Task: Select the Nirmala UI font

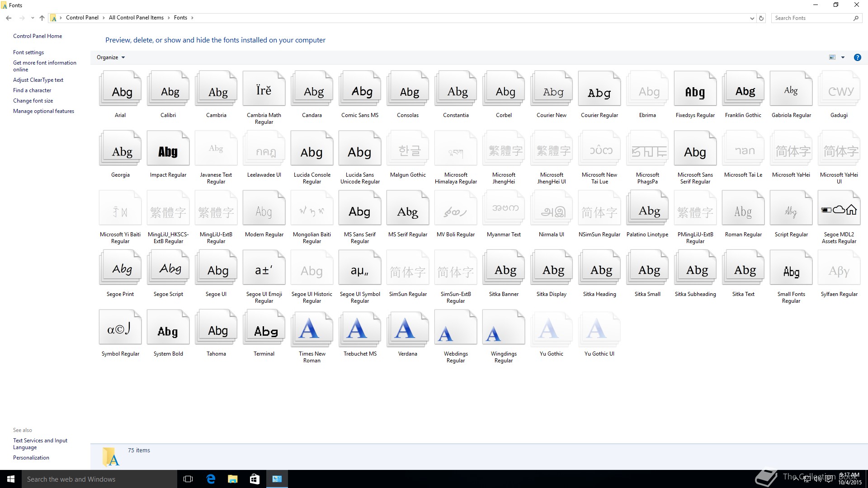Action: point(552,208)
